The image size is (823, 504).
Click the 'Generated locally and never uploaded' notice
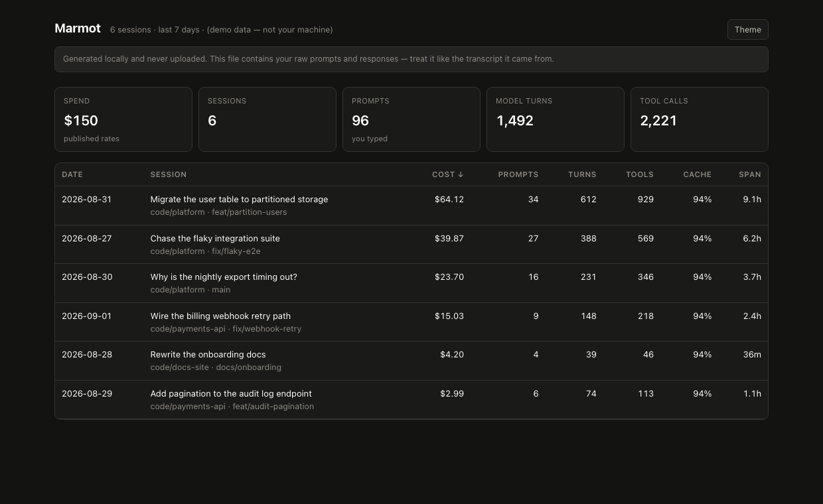[411, 59]
